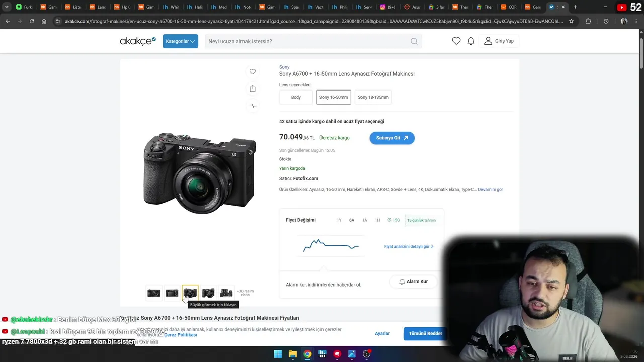The height and width of the screenshot is (362, 644).
Task: Open the browser home page
Action: pyautogui.click(x=44, y=21)
